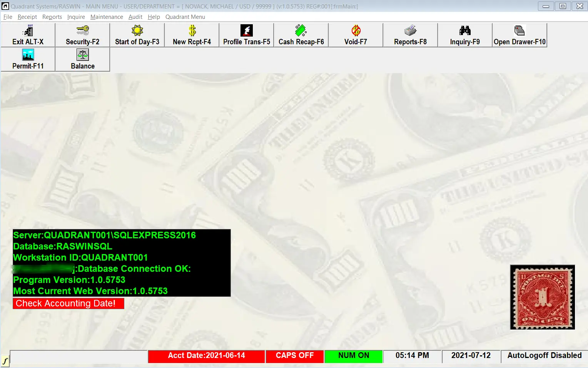Open Profile Trans-F5
The width and height of the screenshot is (588, 368).
(x=246, y=35)
